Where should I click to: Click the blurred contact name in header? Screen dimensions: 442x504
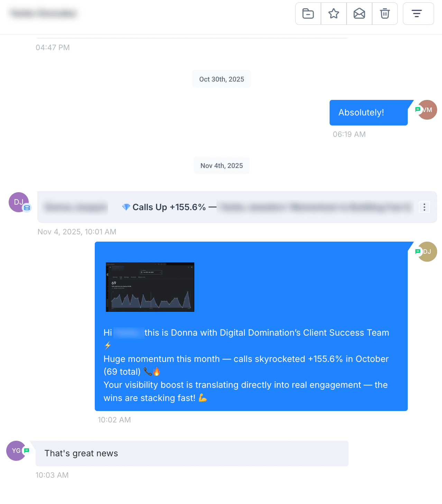point(44,13)
